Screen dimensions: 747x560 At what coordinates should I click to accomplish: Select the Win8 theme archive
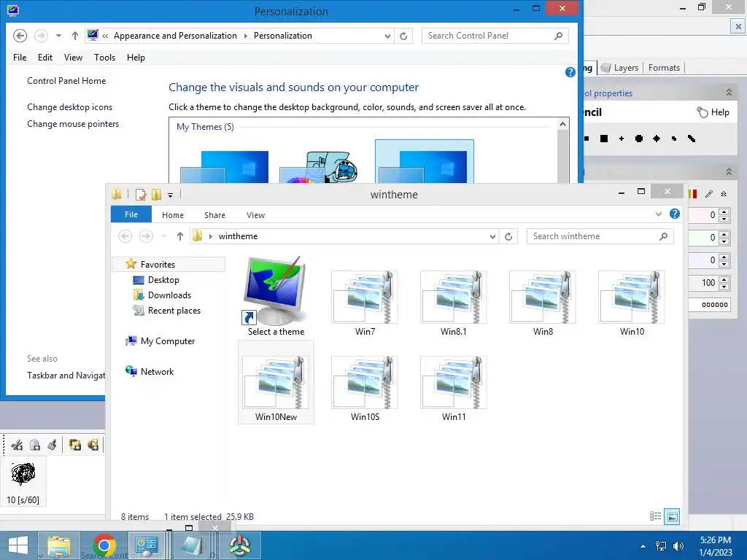(x=543, y=303)
